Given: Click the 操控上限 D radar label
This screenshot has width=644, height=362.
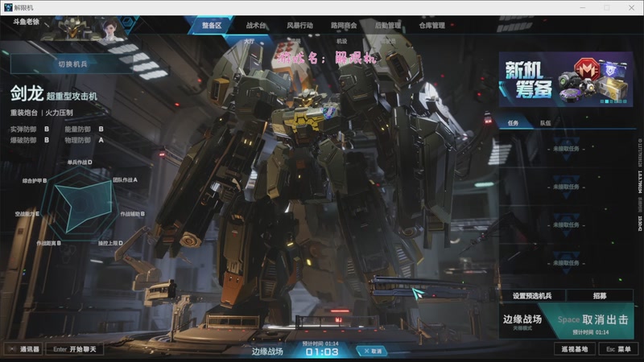Looking at the screenshot, I should pyautogui.click(x=110, y=243).
